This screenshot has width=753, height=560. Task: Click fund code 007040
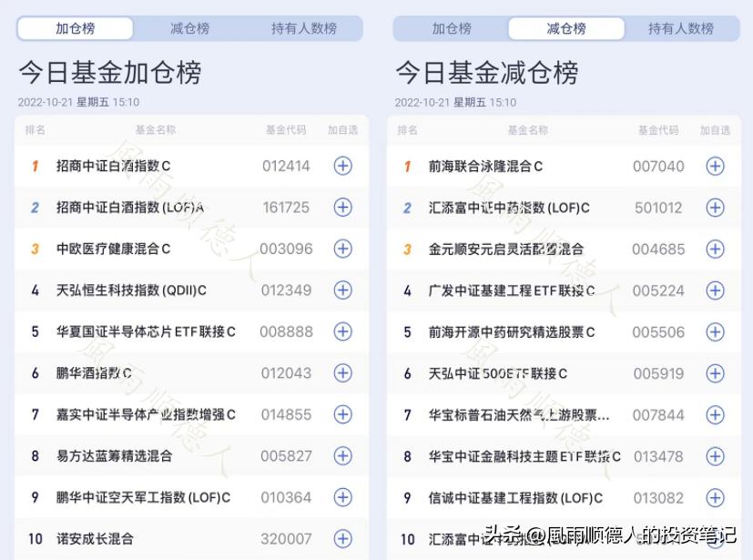(658, 166)
